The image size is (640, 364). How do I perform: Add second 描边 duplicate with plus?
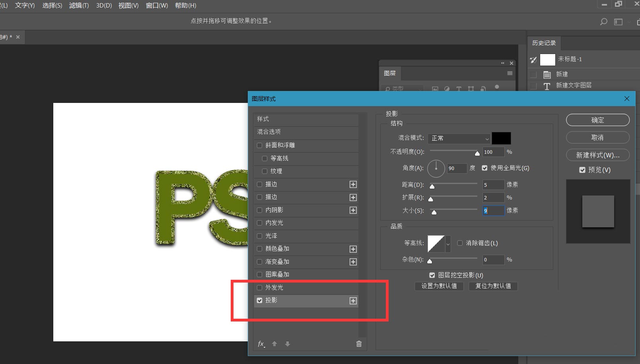pos(353,197)
